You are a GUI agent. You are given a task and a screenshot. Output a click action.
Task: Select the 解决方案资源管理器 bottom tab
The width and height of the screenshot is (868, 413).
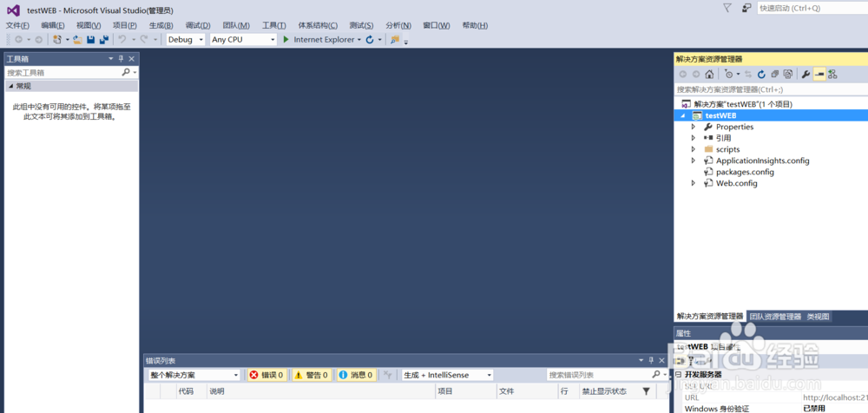click(710, 317)
